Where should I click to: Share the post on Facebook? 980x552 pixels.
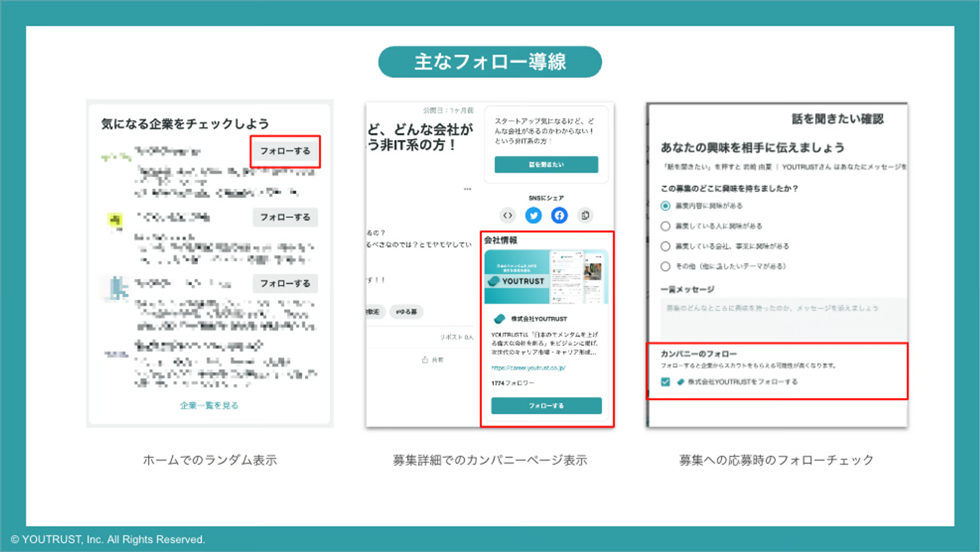click(x=559, y=215)
